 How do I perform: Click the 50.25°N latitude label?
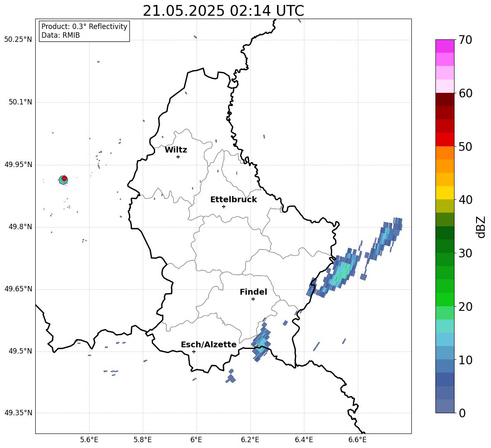coord(18,40)
